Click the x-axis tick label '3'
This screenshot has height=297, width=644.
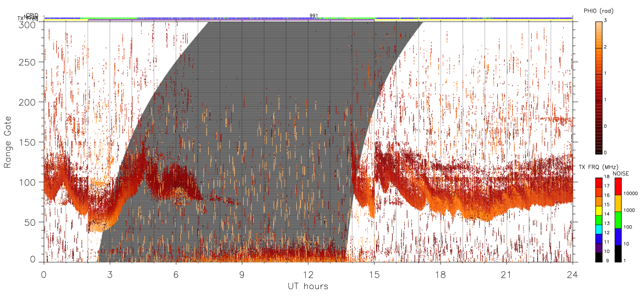pyautogui.click(x=110, y=274)
